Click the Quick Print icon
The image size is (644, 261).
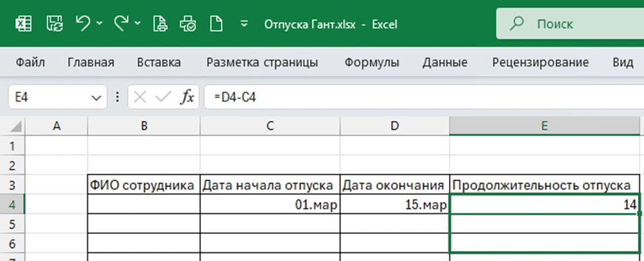(188, 24)
